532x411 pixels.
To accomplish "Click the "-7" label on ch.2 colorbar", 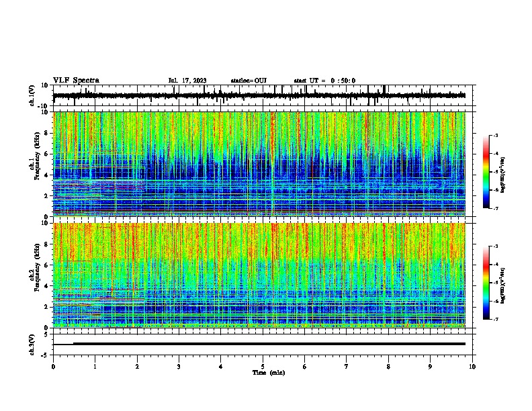I will [x=496, y=319].
